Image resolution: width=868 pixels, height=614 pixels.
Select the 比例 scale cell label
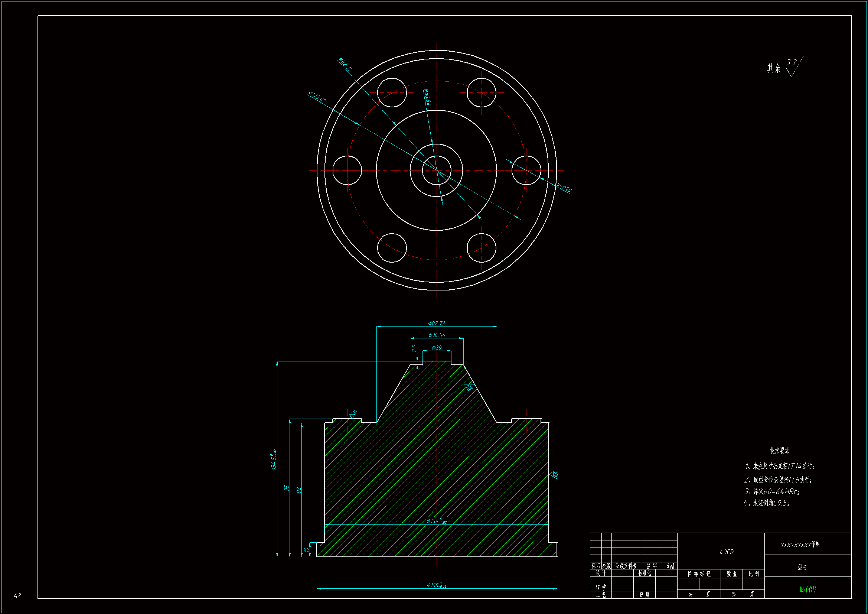[753, 574]
